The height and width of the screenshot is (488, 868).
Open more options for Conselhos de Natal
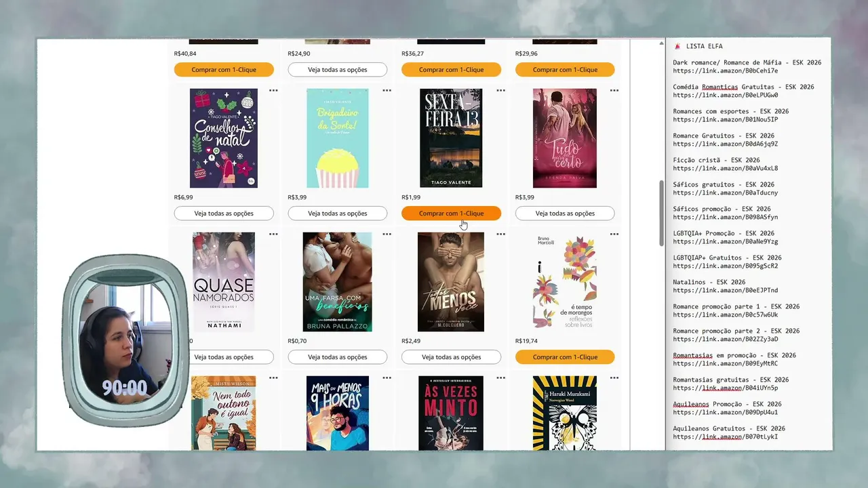pos(273,90)
